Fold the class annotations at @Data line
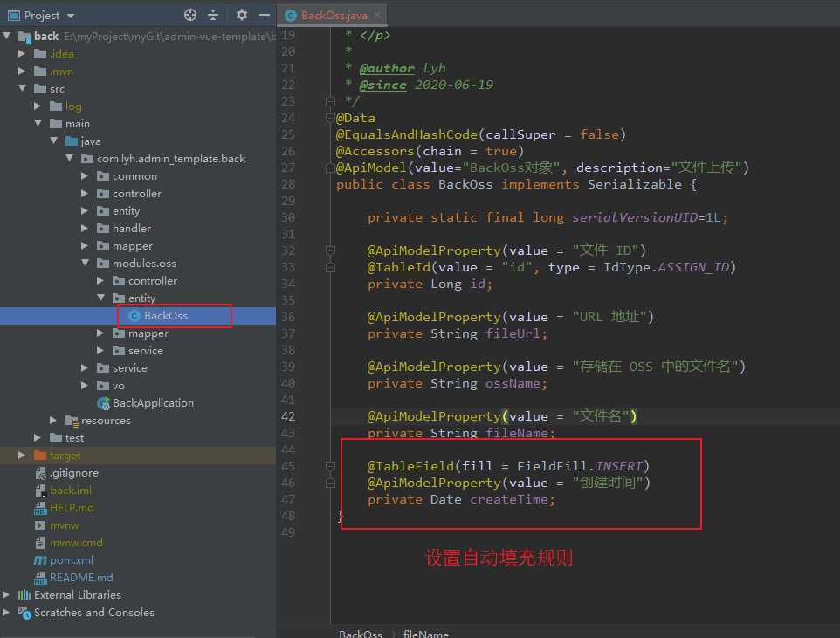Viewport: 840px width, 638px height. pos(330,118)
